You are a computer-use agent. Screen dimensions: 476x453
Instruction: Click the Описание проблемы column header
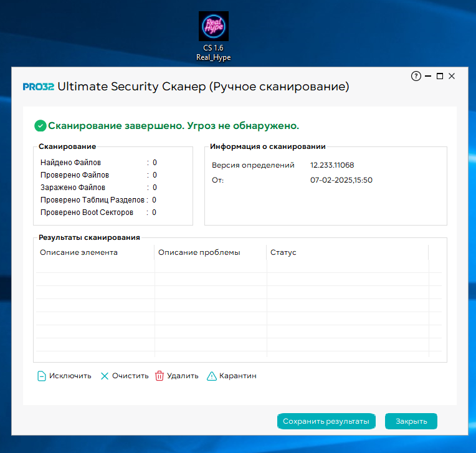199,252
